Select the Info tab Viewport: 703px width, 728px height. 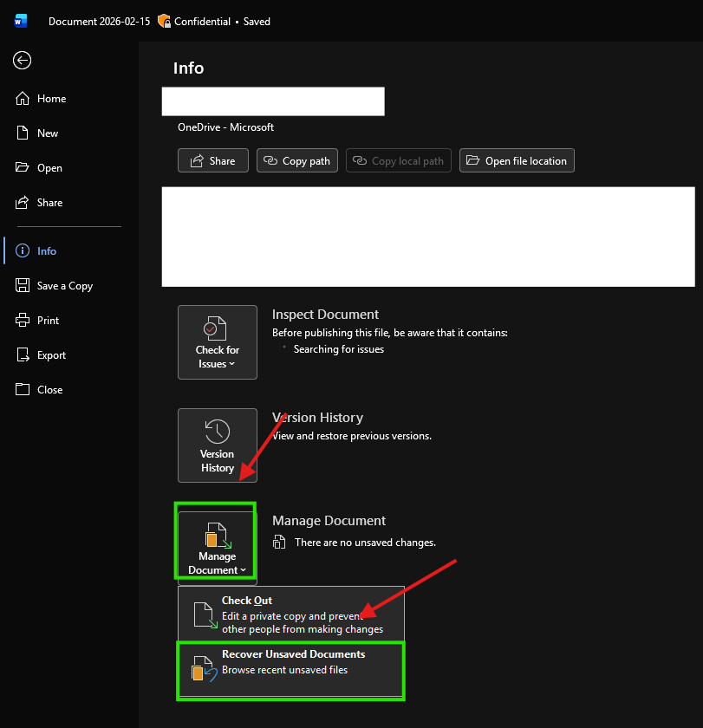tap(47, 251)
